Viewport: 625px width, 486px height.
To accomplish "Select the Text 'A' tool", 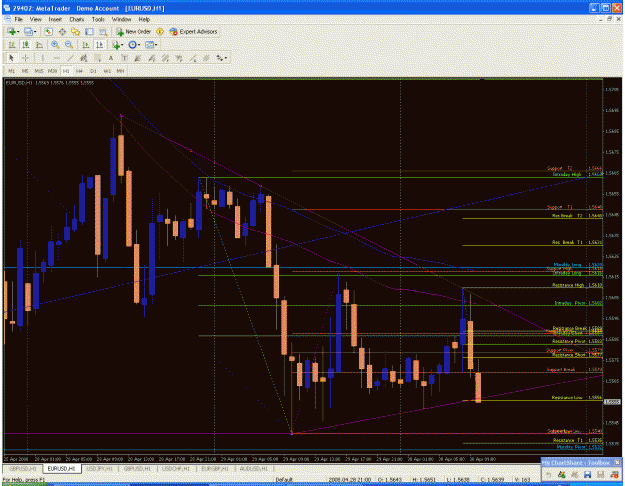I will point(111,58).
